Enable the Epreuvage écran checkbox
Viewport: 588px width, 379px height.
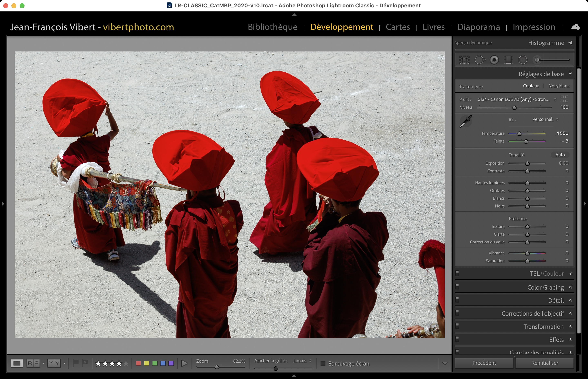(323, 363)
